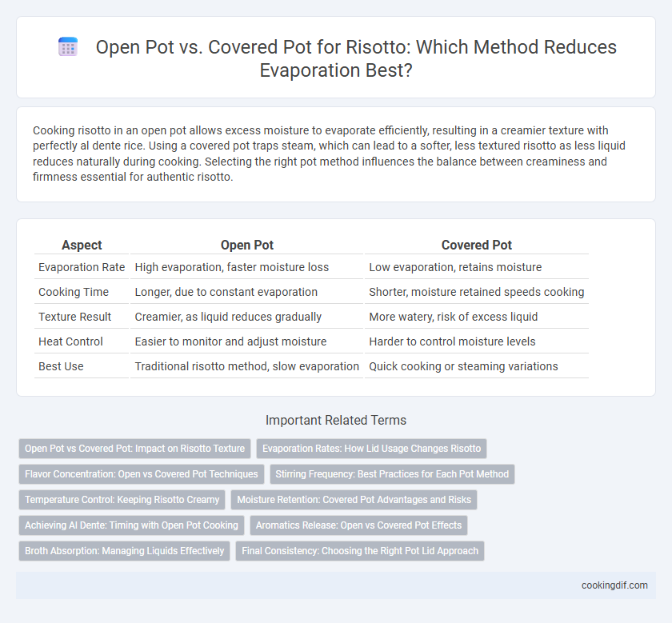Select 'Broth Absorption: Managing Liquids Effectively' tag

pos(124,551)
